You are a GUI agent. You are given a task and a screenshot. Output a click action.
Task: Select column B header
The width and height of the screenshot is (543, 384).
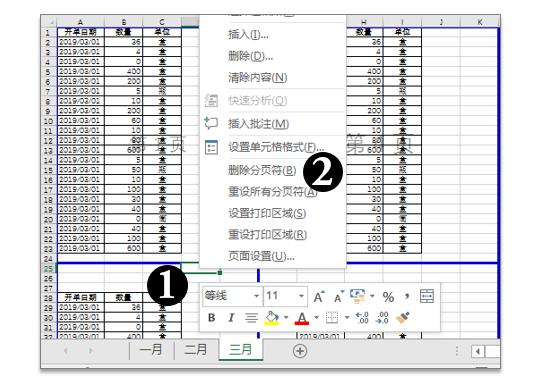[x=124, y=22]
